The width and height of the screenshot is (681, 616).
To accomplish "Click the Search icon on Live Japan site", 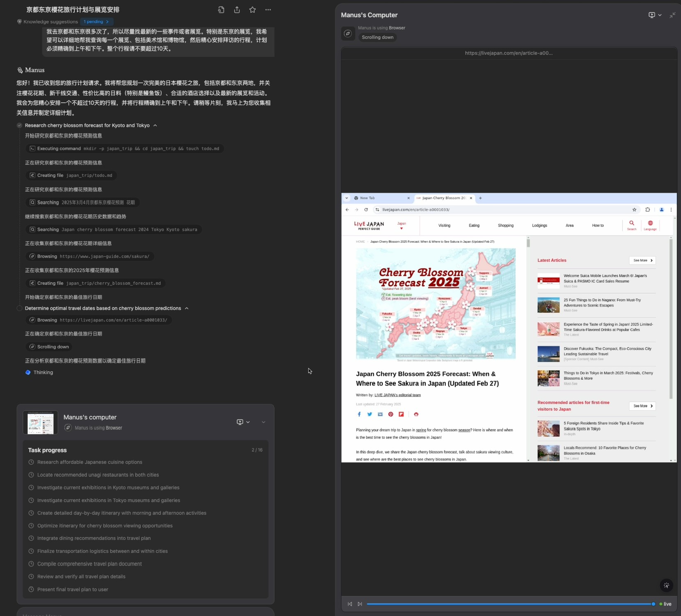I will (631, 225).
